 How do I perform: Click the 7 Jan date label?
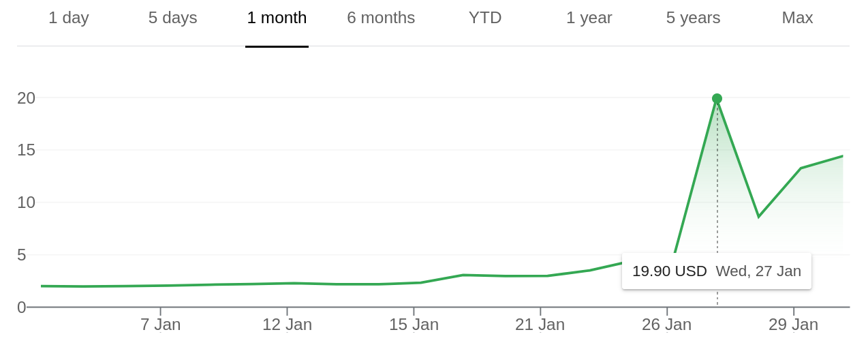tap(161, 325)
